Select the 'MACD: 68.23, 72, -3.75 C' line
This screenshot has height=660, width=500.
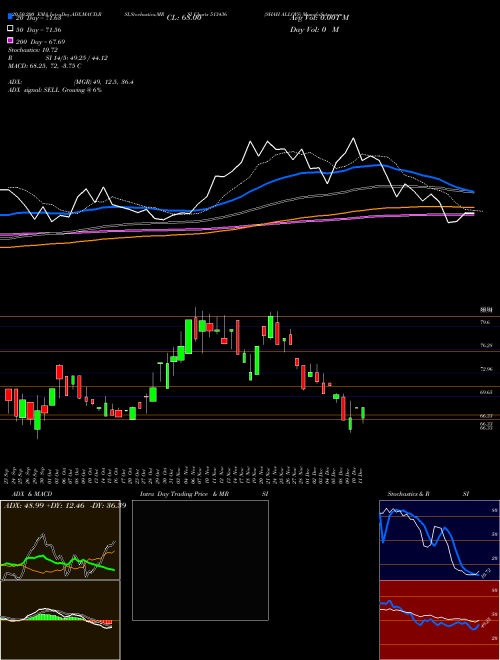[x=45, y=66]
